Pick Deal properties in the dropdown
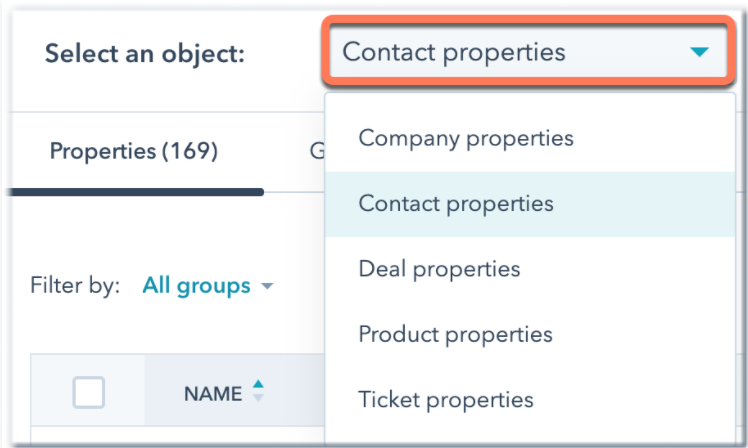This screenshot has height=448, width=748. point(439,269)
